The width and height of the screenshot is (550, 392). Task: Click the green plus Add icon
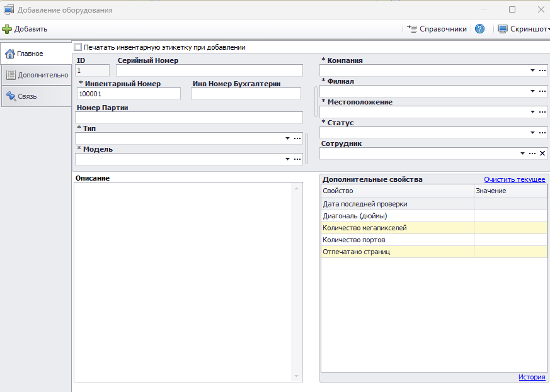(x=7, y=29)
